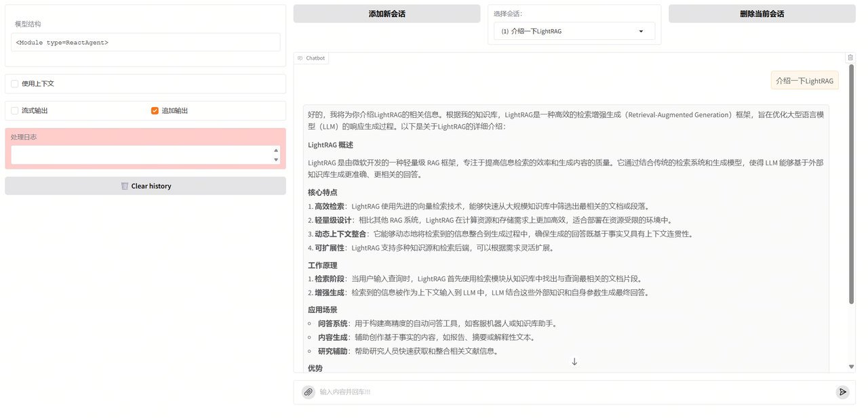Click the bold text 轻量级设计
Viewport: 868px width, 418px height.
click(x=333, y=220)
